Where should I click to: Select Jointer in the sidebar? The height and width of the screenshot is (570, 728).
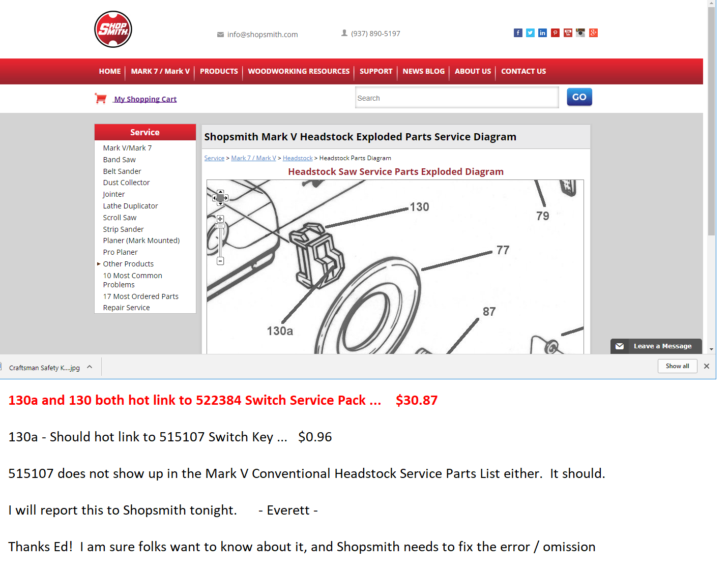coord(113,194)
